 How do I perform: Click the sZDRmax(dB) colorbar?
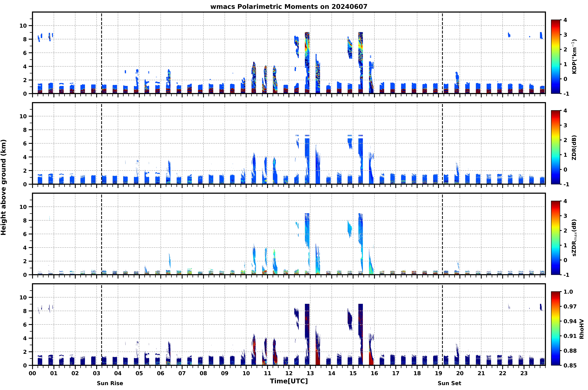(556, 238)
